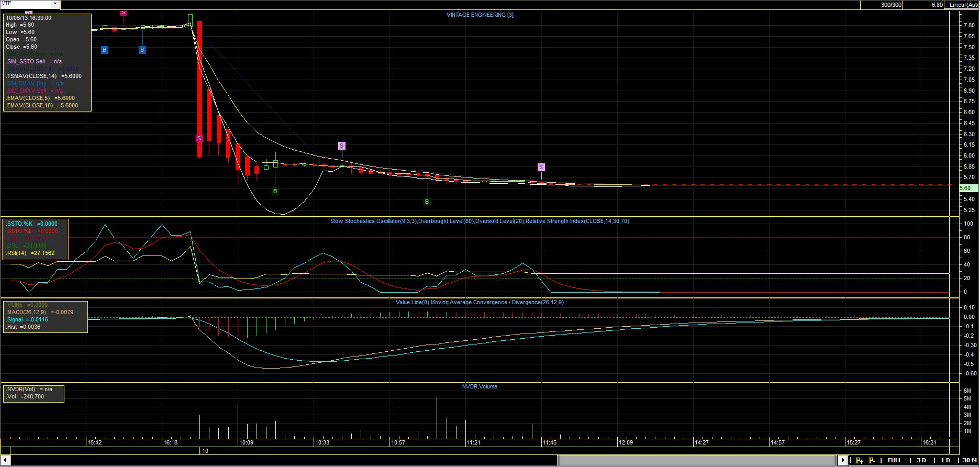Switch to the 3 D time range

point(921,460)
